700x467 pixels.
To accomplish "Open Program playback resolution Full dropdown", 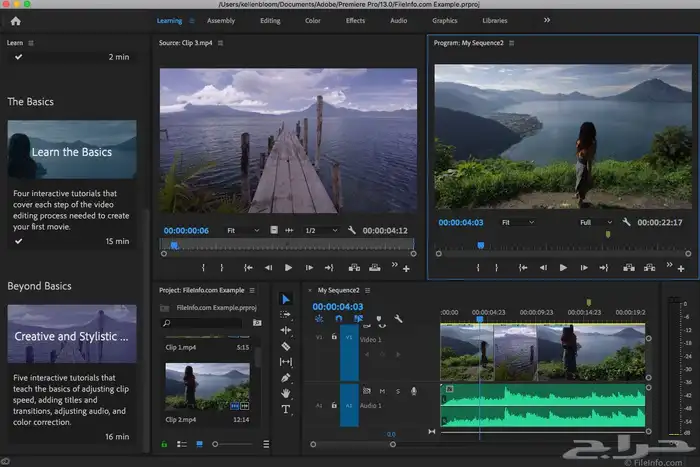I will tap(596, 222).
